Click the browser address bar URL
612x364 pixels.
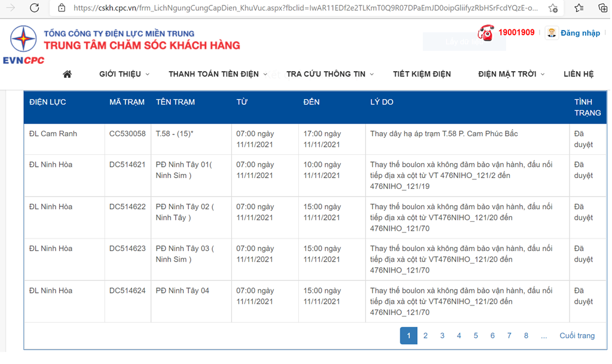click(305, 8)
